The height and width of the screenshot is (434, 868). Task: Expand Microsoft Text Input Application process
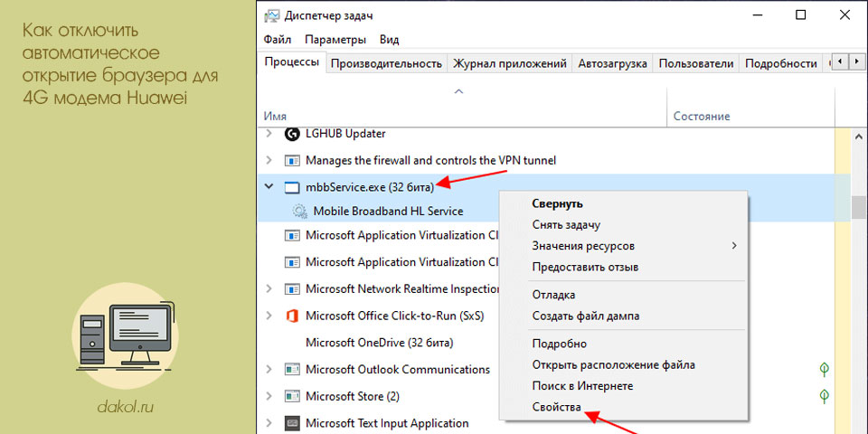tap(269, 423)
